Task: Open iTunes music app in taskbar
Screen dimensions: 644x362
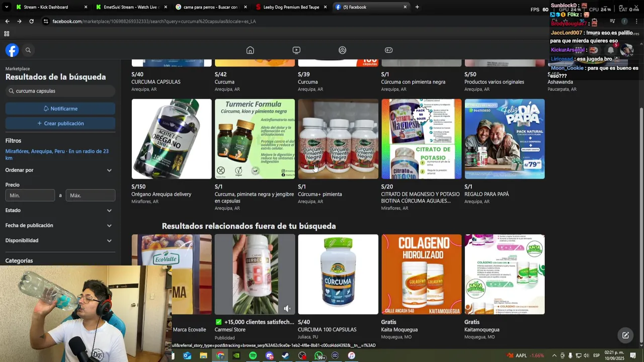Action: 351,355
